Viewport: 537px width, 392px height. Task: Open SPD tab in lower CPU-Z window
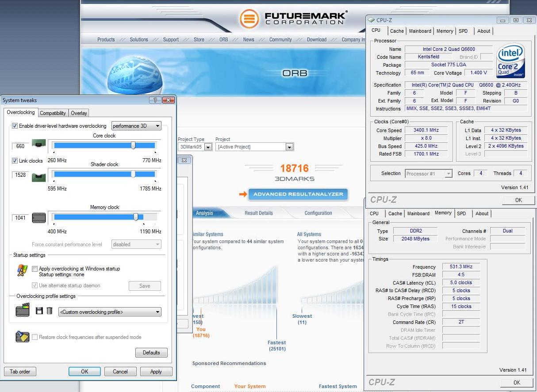(x=461, y=213)
